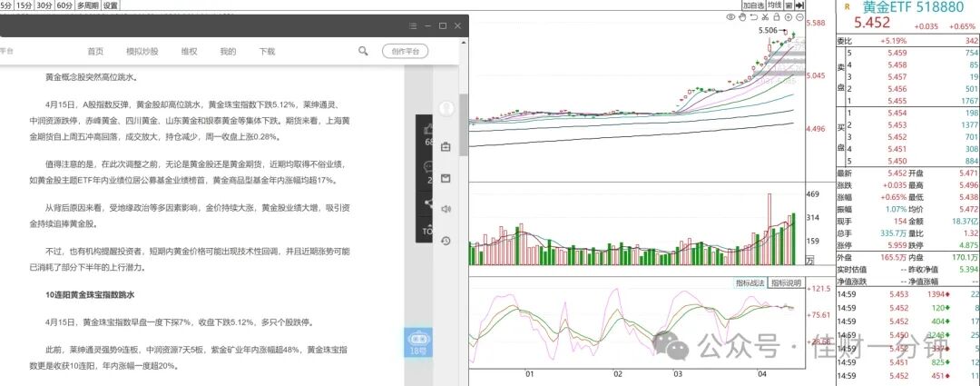Minimize the article window

point(428,25)
